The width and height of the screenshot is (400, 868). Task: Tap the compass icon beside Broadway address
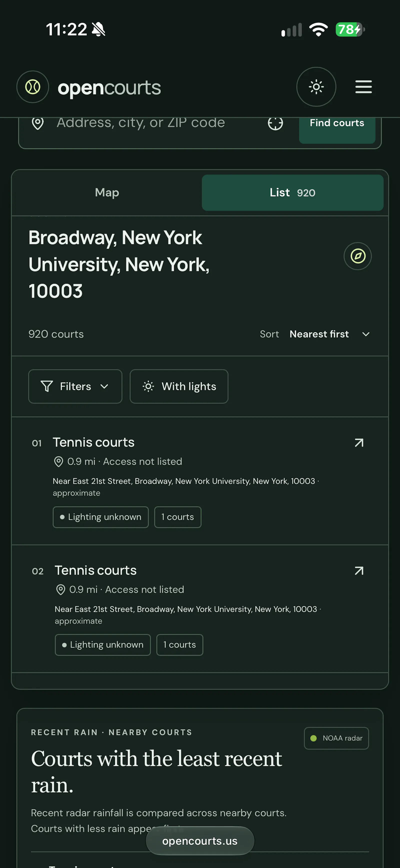[x=357, y=256]
